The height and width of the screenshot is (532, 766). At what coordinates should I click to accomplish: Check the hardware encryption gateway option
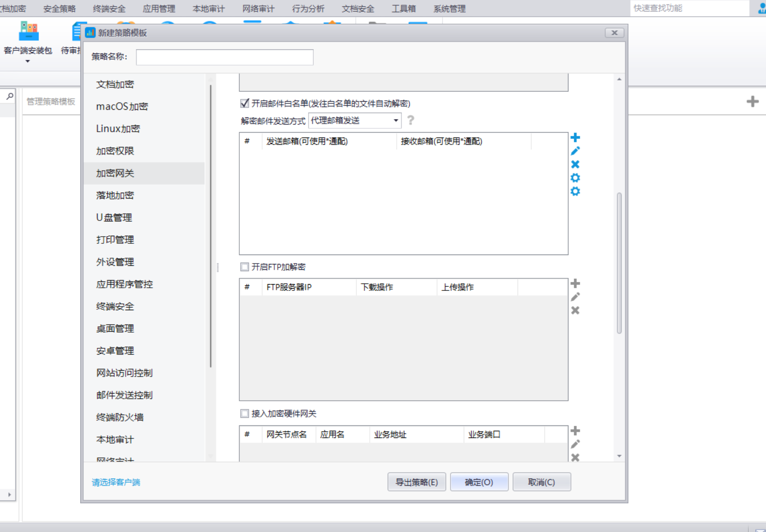(245, 414)
